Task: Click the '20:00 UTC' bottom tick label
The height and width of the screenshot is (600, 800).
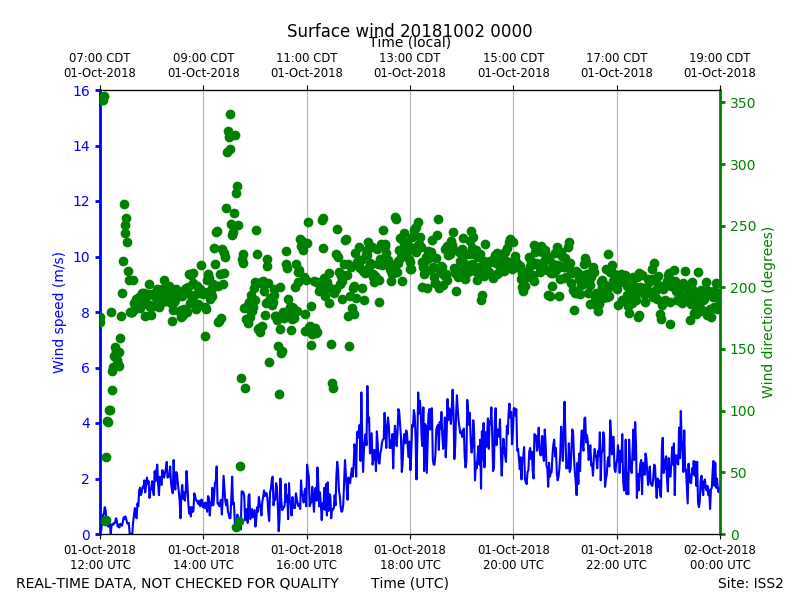Action: pyautogui.click(x=514, y=565)
